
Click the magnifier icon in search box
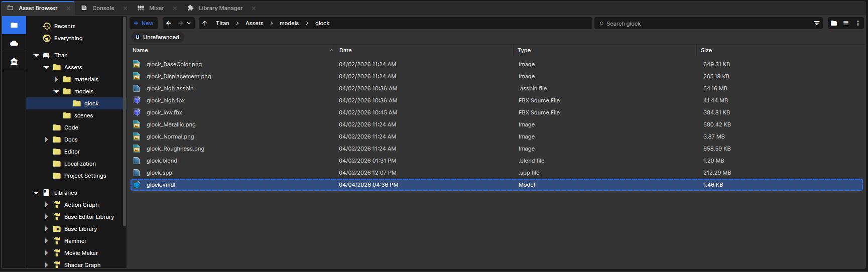[x=601, y=24]
